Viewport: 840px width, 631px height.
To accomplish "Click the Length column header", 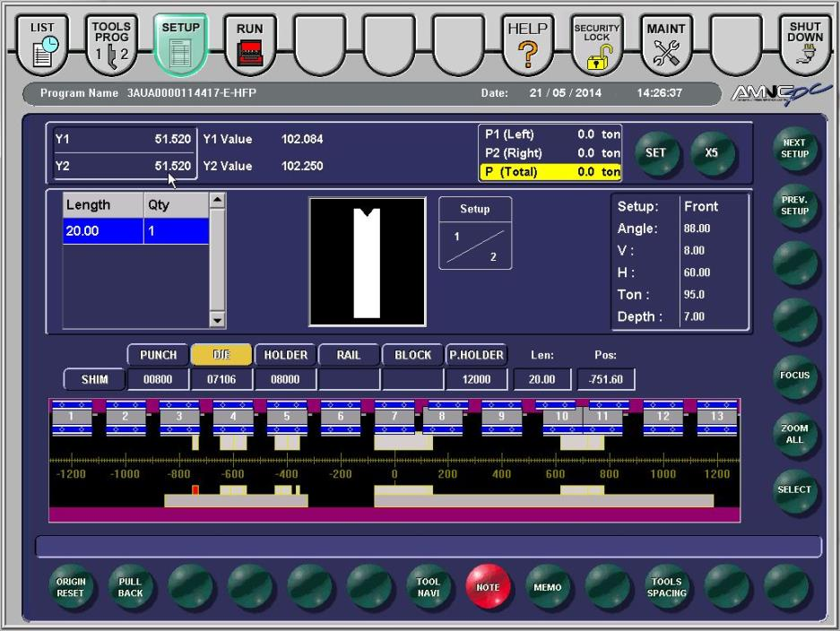I will point(103,205).
